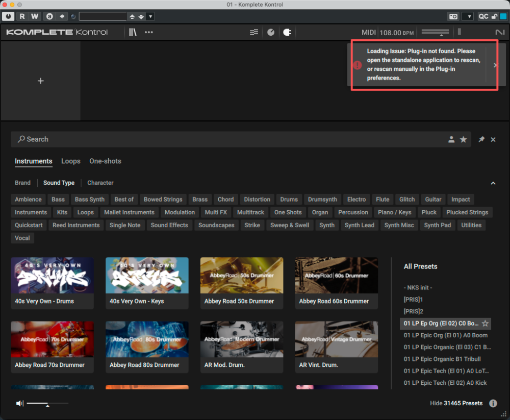This screenshot has width=510, height=420.
Task: Pin the browser with pushpin icon
Action: pyautogui.click(x=481, y=139)
